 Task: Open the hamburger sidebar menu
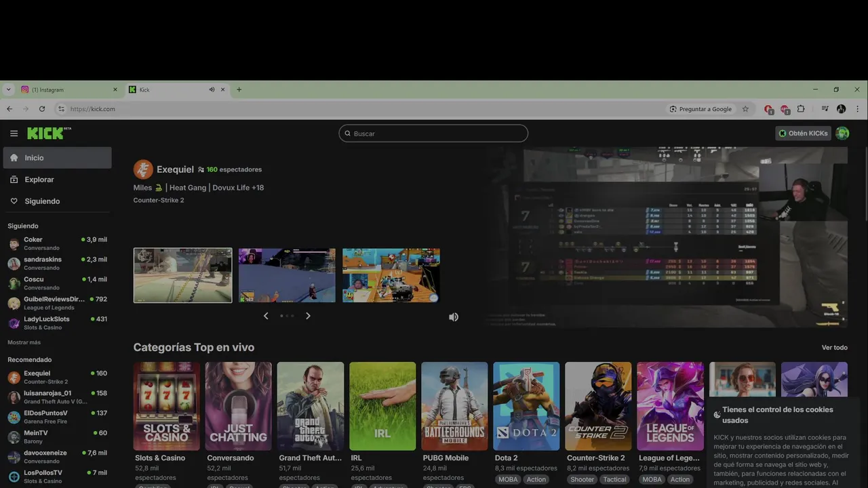click(x=14, y=134)
